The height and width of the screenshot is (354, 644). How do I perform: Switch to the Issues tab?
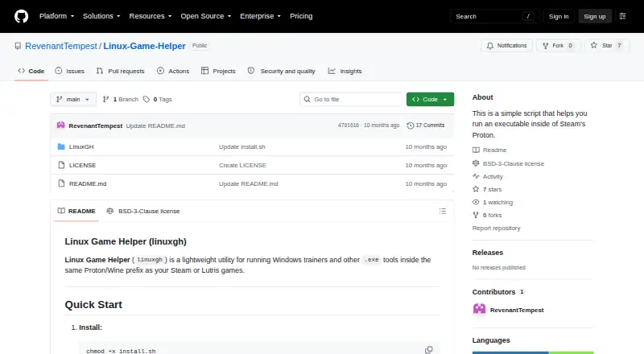(x=70, y=71)
